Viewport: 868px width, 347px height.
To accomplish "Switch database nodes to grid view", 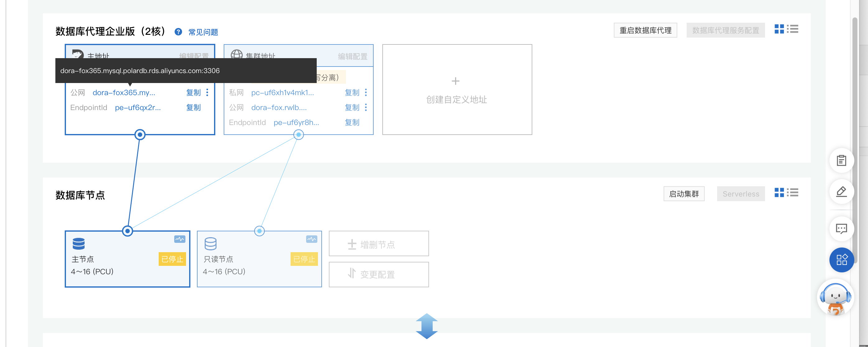I will [779, 192].
